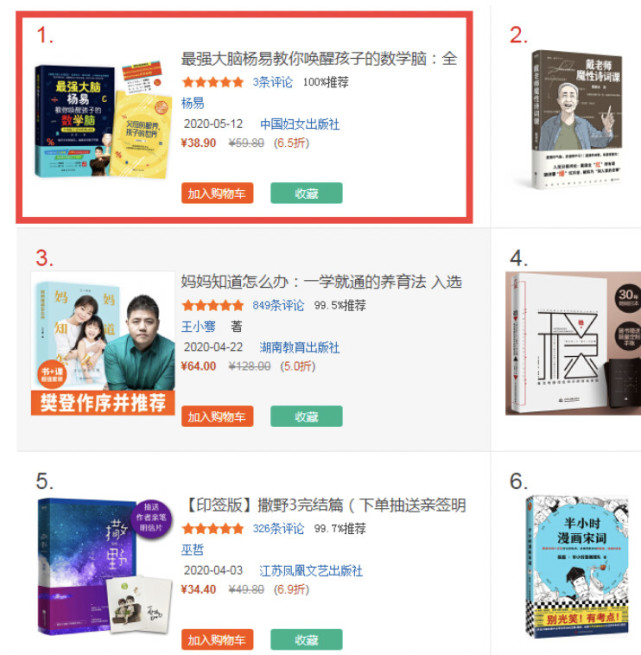Open the 最强大脑杨易 book title link
The image size is (641, 655).
[x=319, y=59]
